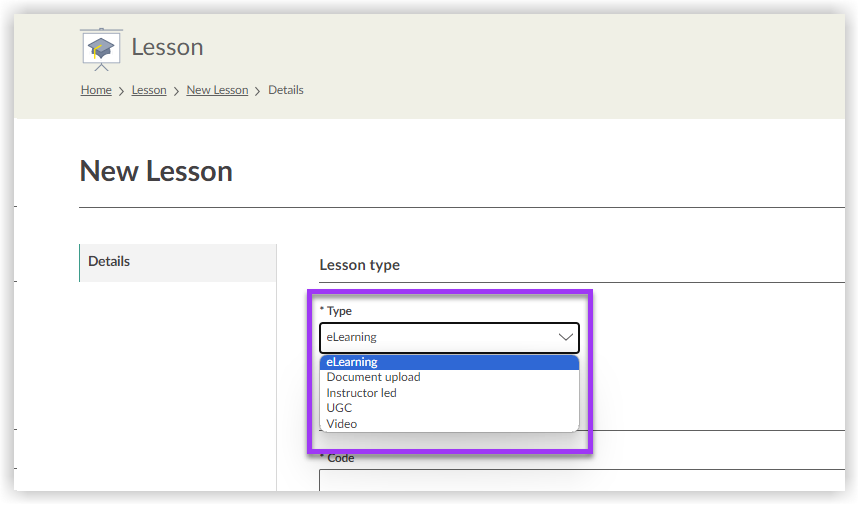Open the Lesson breadcrumb link
Viewport: 859px width, 505px height.
[x=149, y=90]
